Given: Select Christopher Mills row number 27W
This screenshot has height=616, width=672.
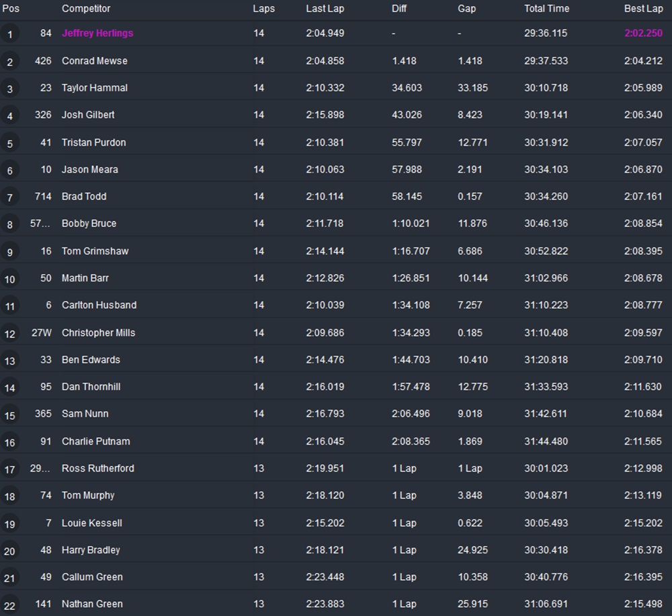Looking at the screenshot, I should click(42, 333).
